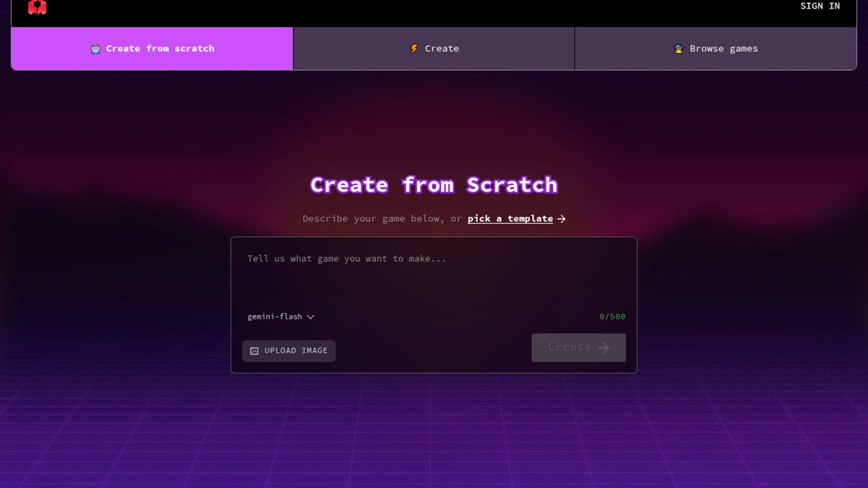The image size is (868, 488).
Task: Follow the pick a template link
Action: click(510, 219)
